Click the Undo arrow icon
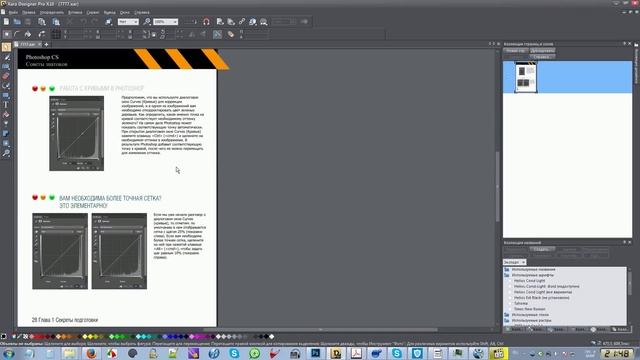This screenshot has width=640, height=360. [x=83, y=22]
